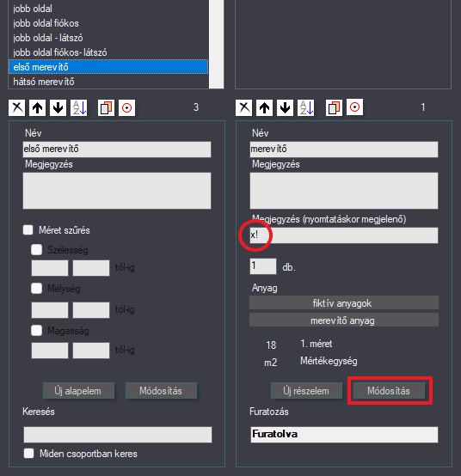The width and height of the screenshot is (461, 476).
Task: Toggle the Magasság checkbox
Action: coord(36,330)
